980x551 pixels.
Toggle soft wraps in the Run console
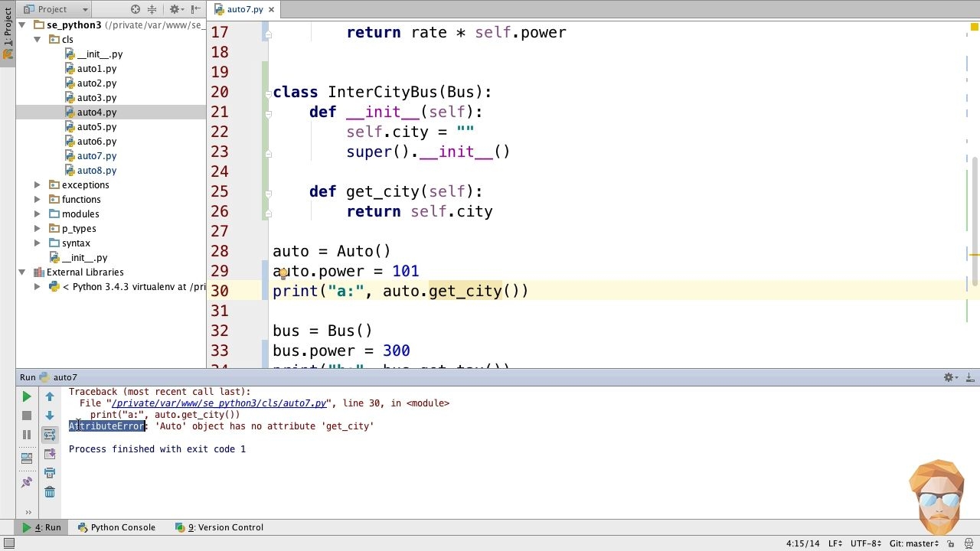[50, 435]
